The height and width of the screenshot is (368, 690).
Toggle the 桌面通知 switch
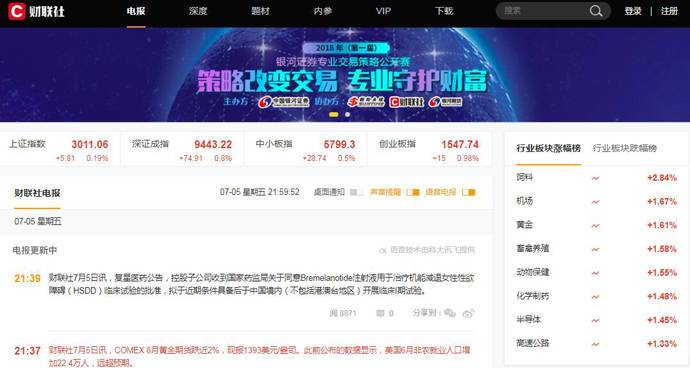pos(356,192)
